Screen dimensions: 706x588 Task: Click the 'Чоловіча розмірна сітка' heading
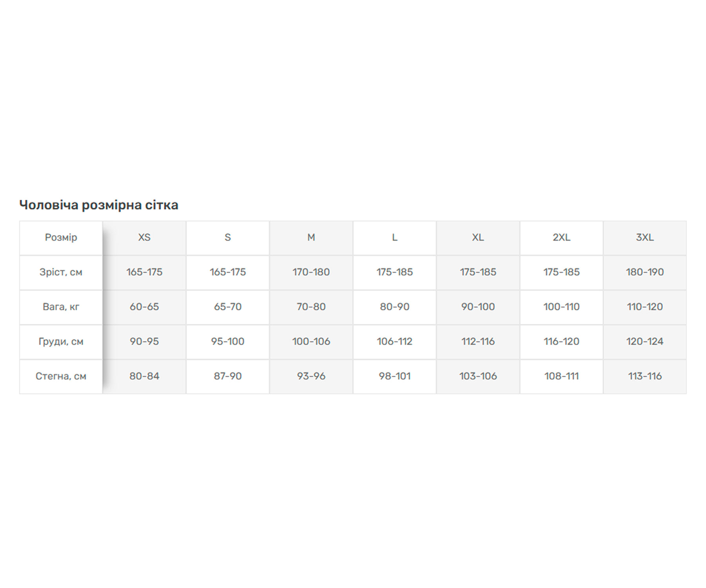click(x=99, y=205)
